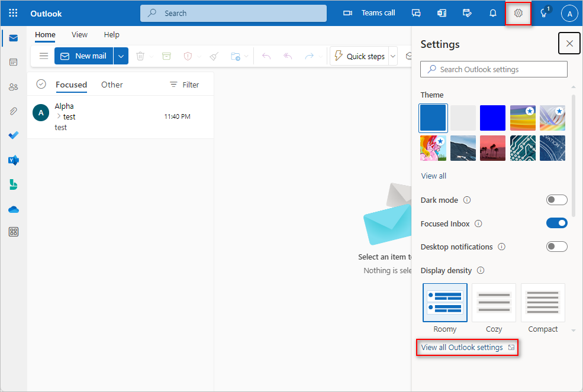Viewport: 583px width, 392px height.
Task: Open People in left rail
Action: [x=14, y=86]
